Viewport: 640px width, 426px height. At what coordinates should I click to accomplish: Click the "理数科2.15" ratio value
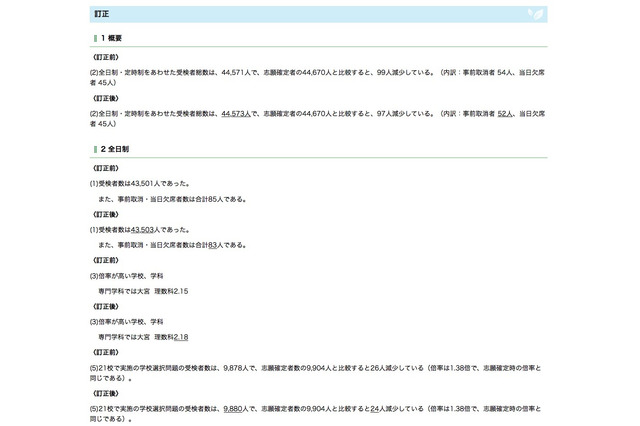(x=171, y=291)
